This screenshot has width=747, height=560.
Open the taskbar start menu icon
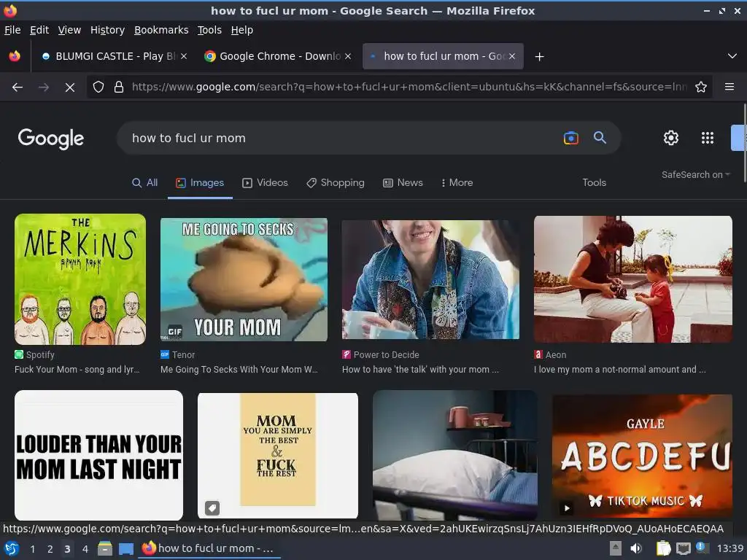[12, 549]
